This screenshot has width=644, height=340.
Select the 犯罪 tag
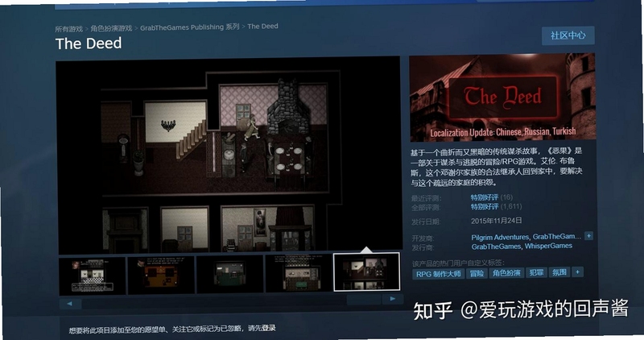[536, 272]
